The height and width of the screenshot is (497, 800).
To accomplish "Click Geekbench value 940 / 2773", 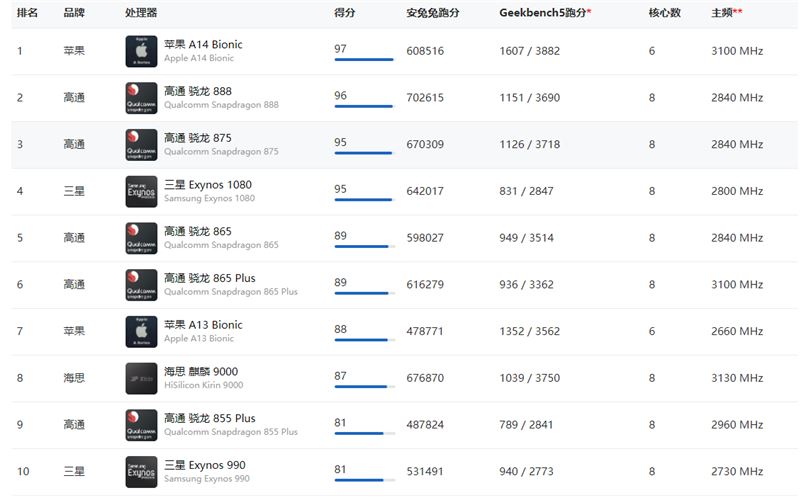I will tap(527, 471).
